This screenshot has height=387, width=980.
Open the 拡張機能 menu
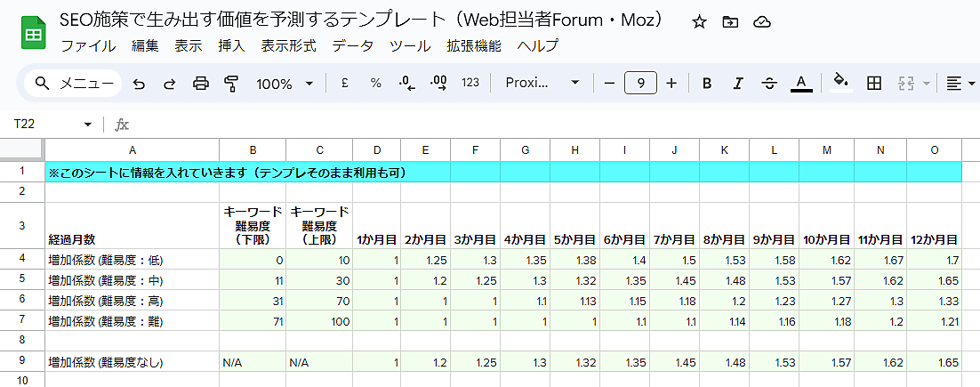473,46
